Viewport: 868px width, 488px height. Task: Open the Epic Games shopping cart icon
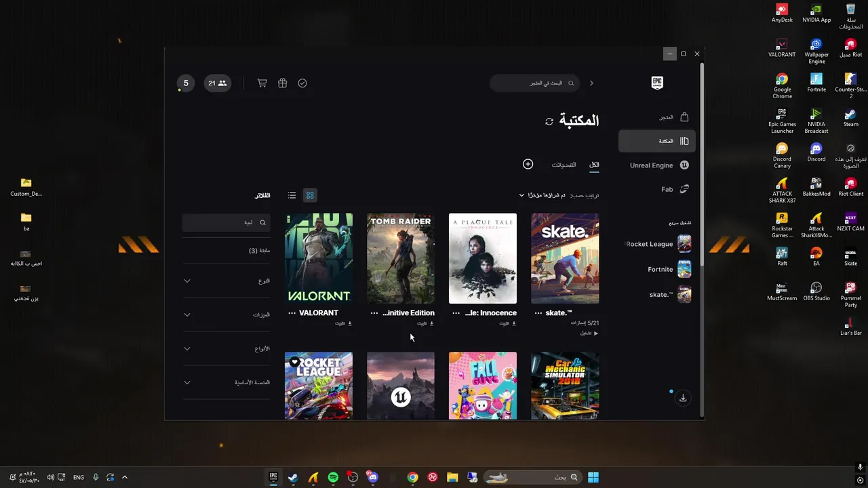[262, 83]
